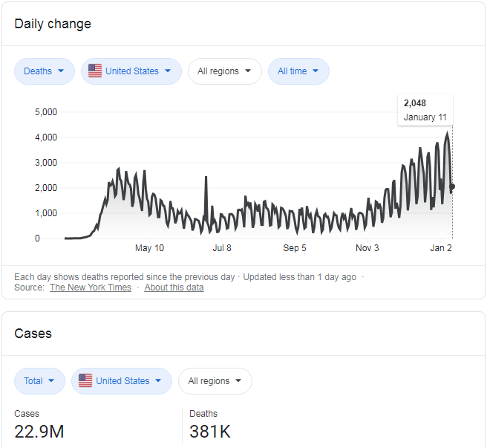Open the chart's United States country dropdown
The width and height of the screenshot is (487, 448).
[x=131, y=71]
